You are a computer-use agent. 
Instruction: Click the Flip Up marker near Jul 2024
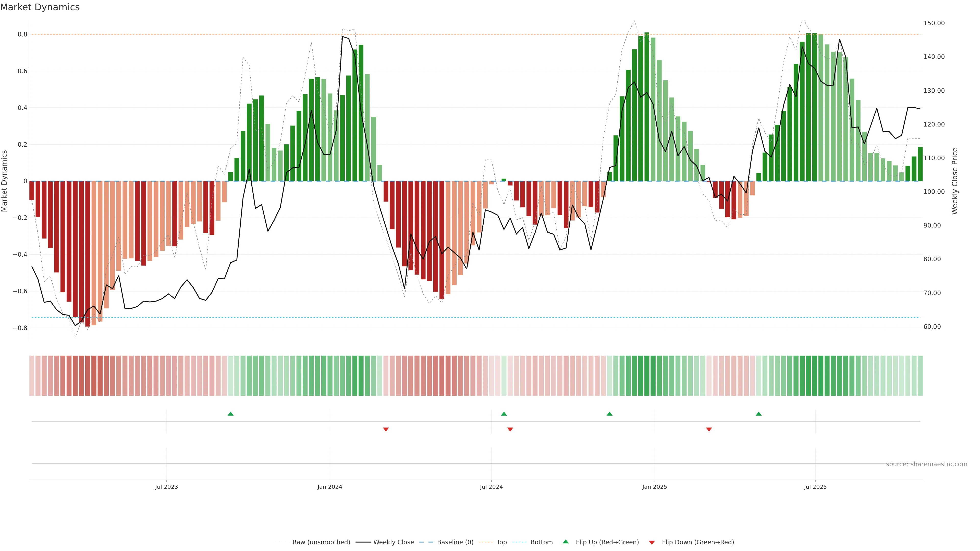point(504,414)
